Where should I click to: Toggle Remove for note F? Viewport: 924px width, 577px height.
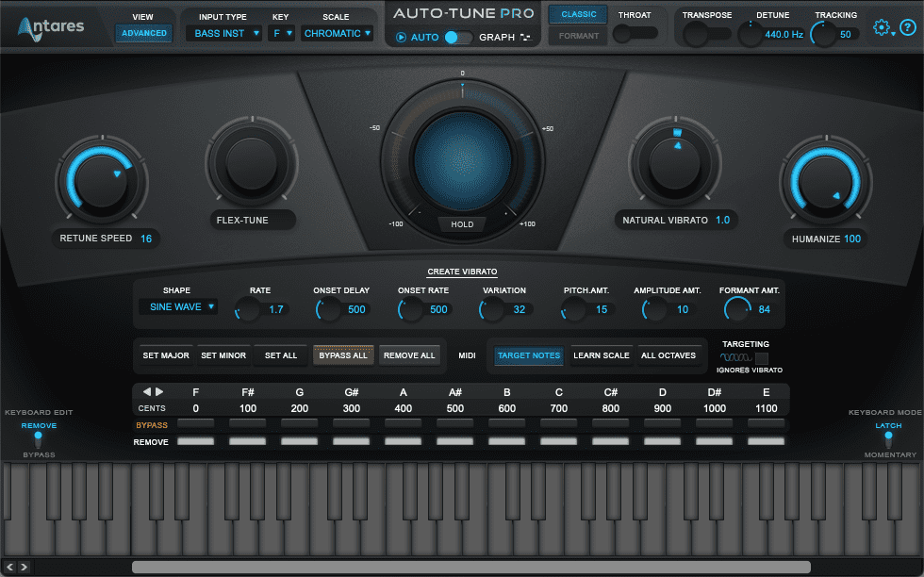196,441
